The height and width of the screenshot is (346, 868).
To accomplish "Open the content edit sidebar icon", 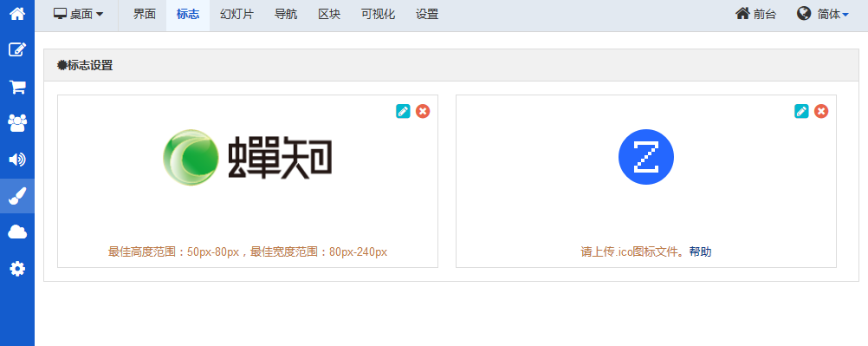I will 17,49.
